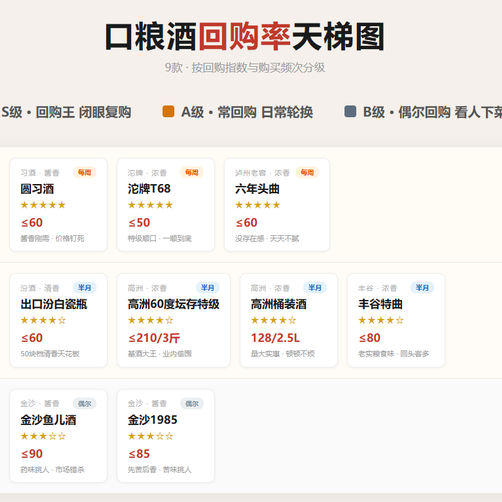Click the 丰谷 · 浓香 brand label
Image resolution: width=502 pixels, height=502 pixels.
click(377, 288)
